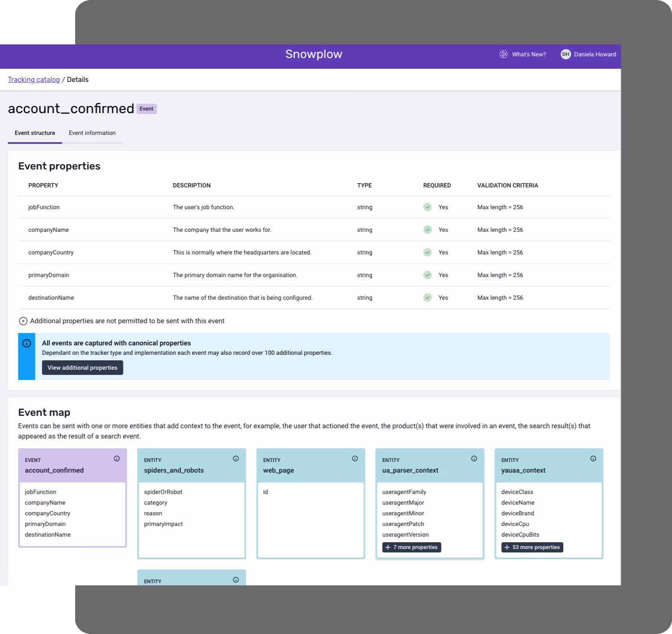Screen dimensions: 672x634
Task: Select the companyName property cell
Action: pyautogui.click(x=49, y=230)
